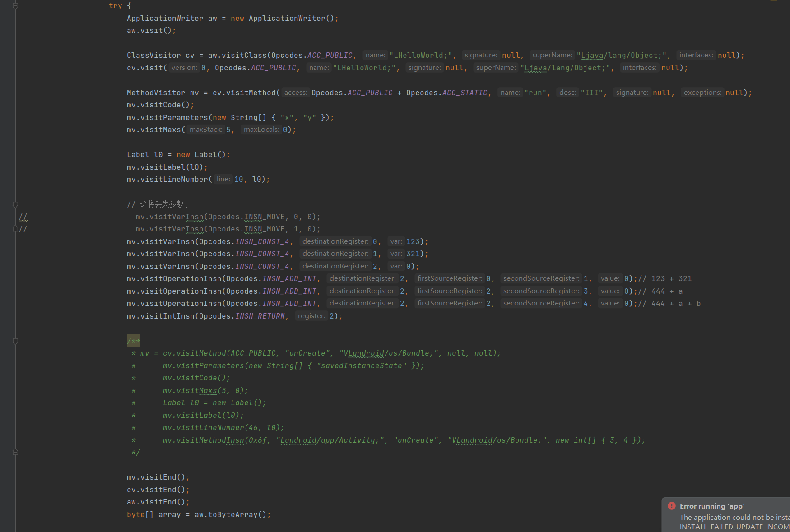The height and width of the screenshot is (532, 790).
Task: Click the ClassVisitor type name
Action: tap(153, 56)
